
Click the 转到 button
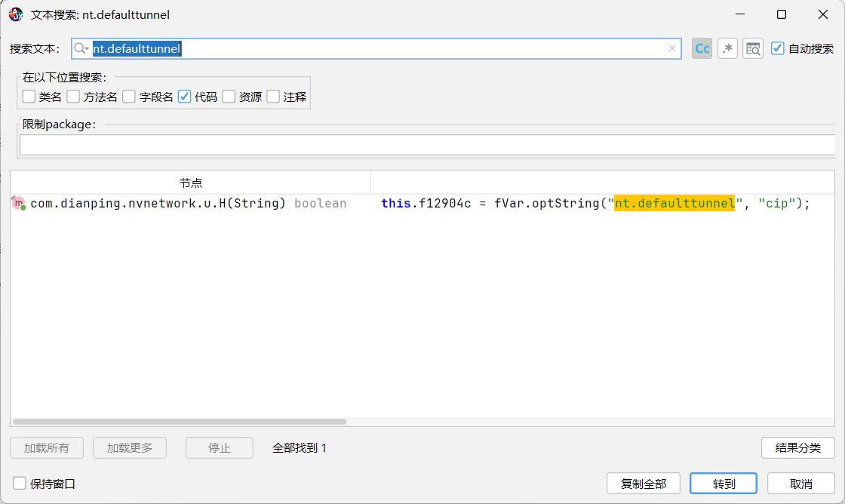coord(724,484)
